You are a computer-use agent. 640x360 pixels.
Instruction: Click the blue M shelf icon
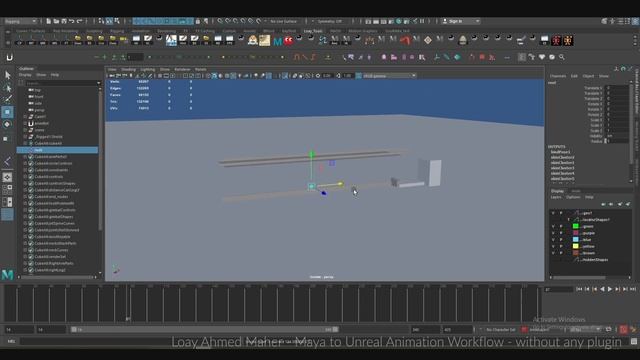(278, 41)
